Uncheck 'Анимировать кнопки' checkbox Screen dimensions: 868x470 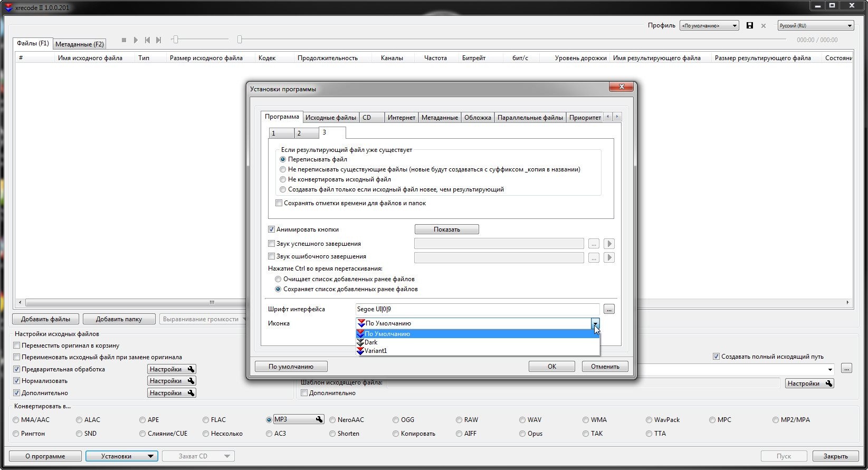tap(272, 229)
